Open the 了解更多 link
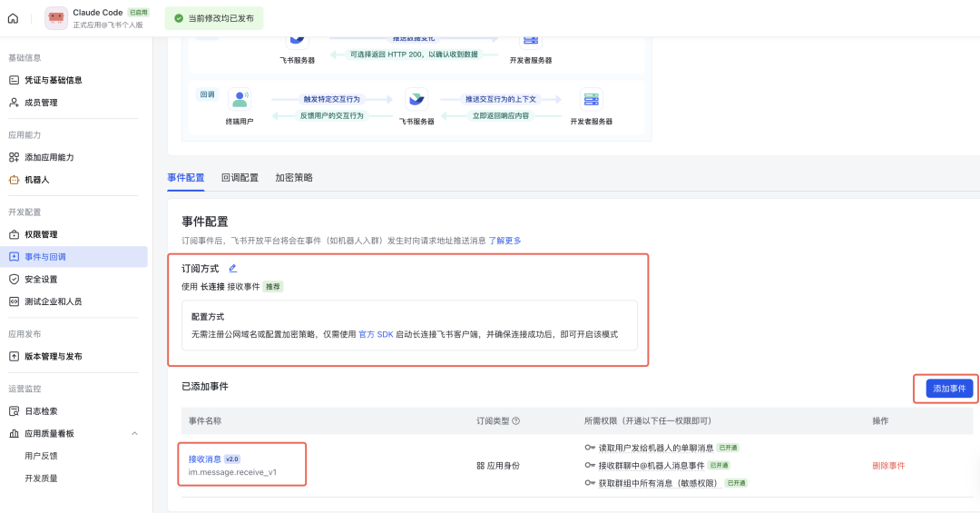Image resolution: width=980 pixels, height=513 pixels. tap(505, 241)
